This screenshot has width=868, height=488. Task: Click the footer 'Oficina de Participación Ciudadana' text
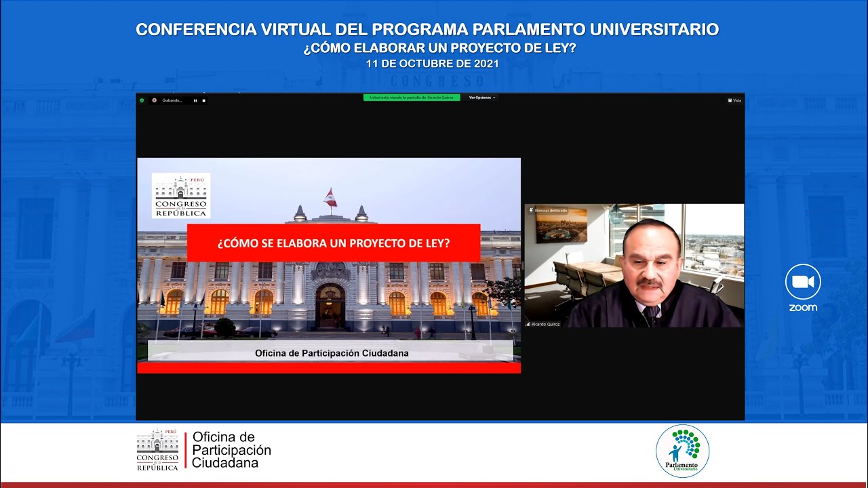click(231, 450)
